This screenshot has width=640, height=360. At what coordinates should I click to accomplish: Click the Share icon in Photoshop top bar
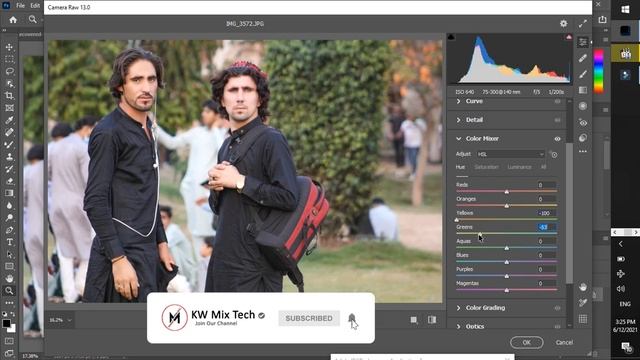tap(602, 19)
